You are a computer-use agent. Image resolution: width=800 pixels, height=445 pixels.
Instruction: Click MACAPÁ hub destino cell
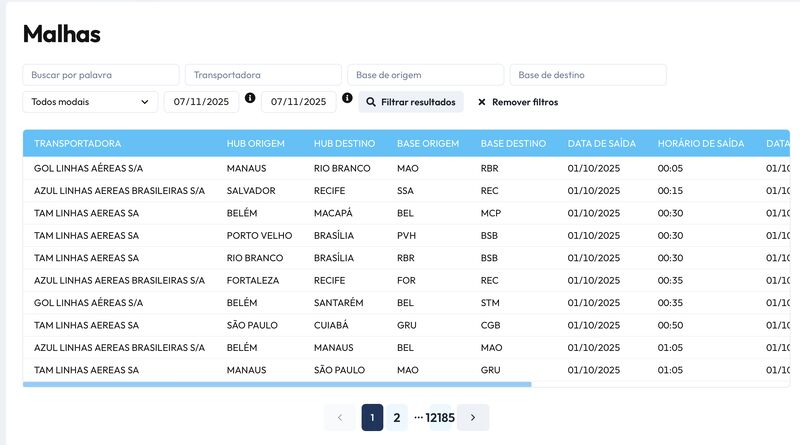(x=333, y=213)
